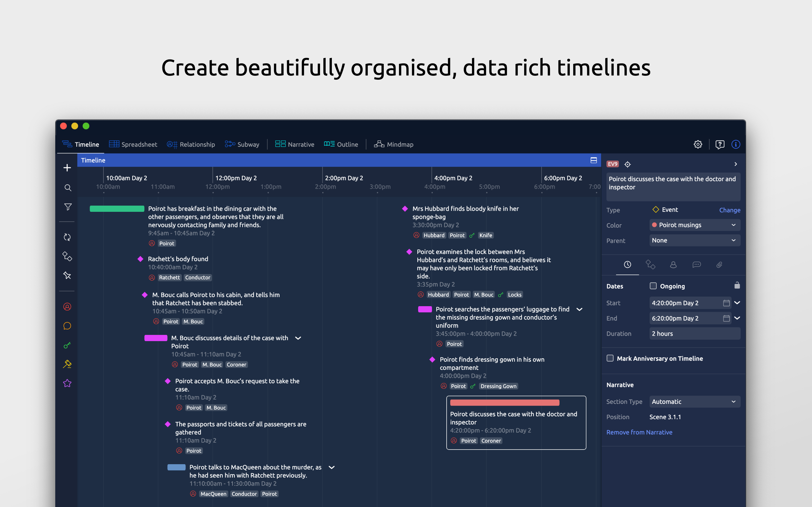The image size is (812, 507).
Task: Click Change next to Event type
Action: click(729, 210)
